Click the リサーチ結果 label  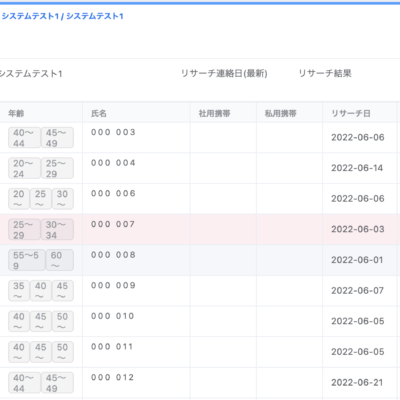(325, 73)
